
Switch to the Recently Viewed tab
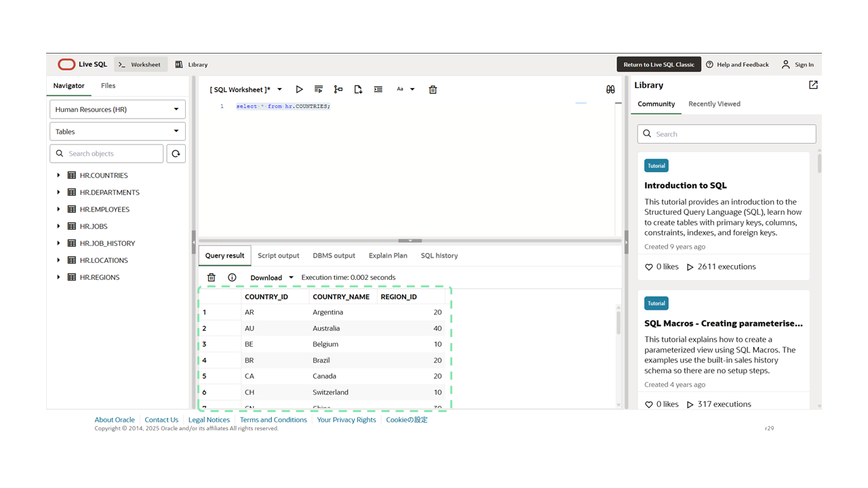714,104
